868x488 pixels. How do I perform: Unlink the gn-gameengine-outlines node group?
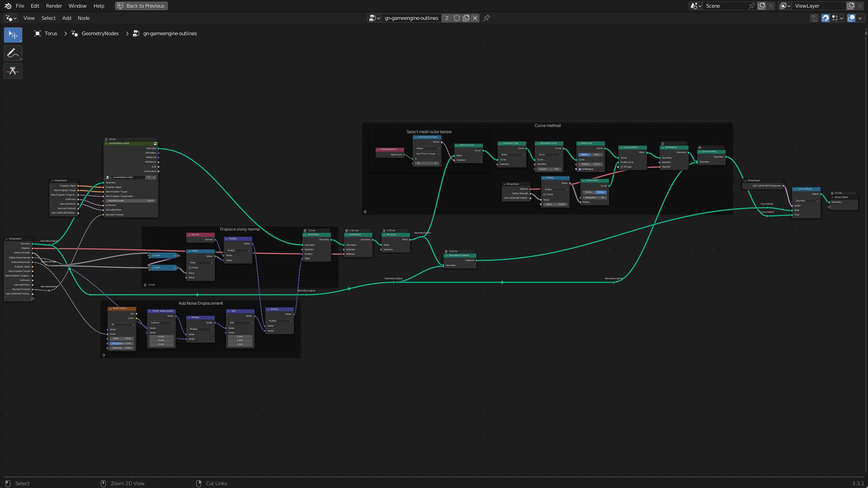coord(475,18)
